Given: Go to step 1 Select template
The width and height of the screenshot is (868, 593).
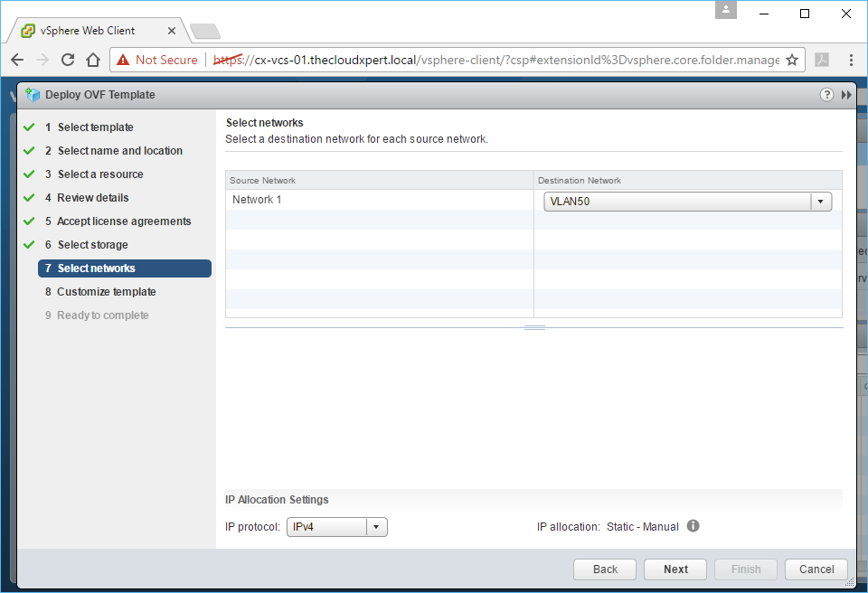Looking at the screenshot, I should pyautogui.click(x=95, y=127).
